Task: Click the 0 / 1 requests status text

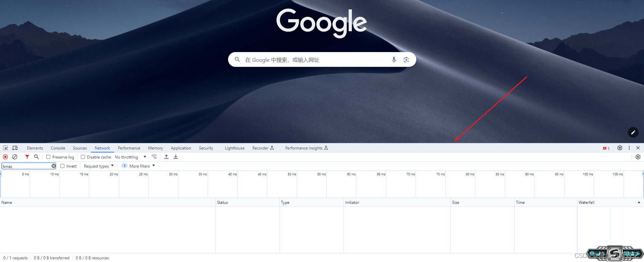Action: [x=15, y=258]
